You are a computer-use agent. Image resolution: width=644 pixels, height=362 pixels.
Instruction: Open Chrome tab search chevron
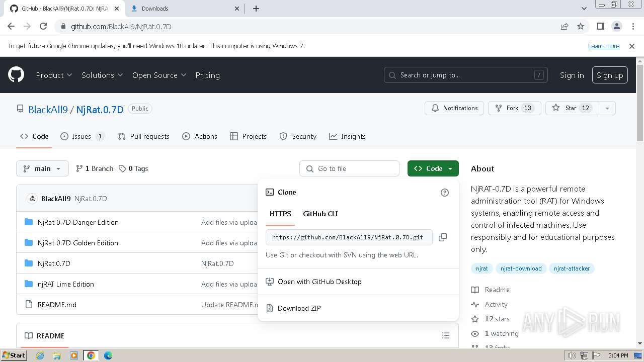pos(584,9)
